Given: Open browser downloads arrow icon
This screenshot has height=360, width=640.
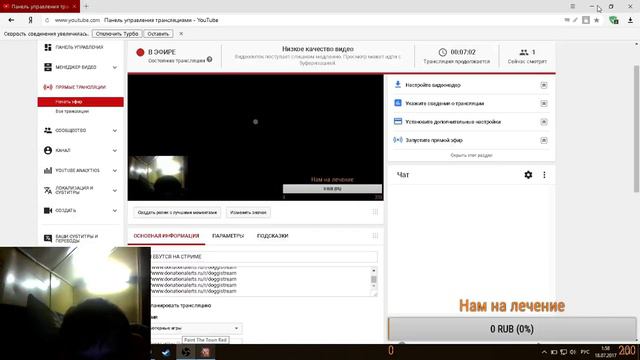Looking at the screenshot, I should point(630,20).
